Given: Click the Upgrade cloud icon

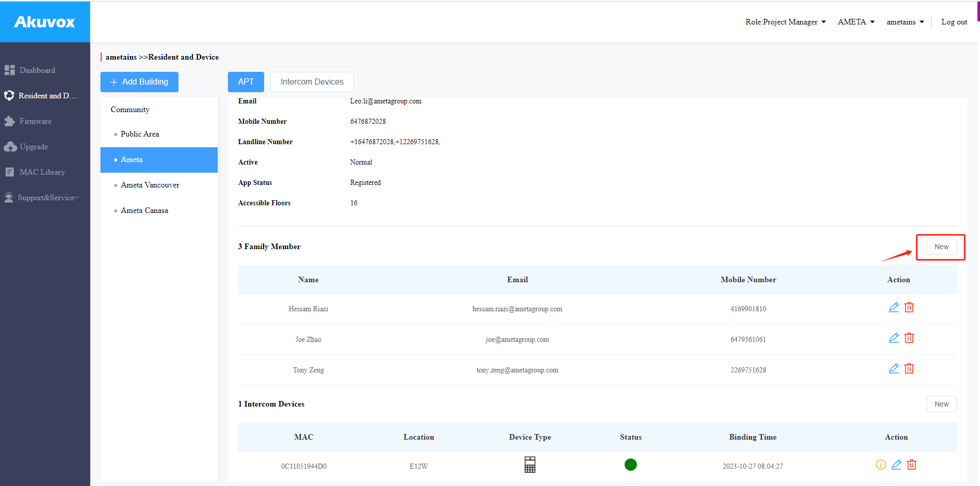Looking at the screenshot, I should 10,147.
